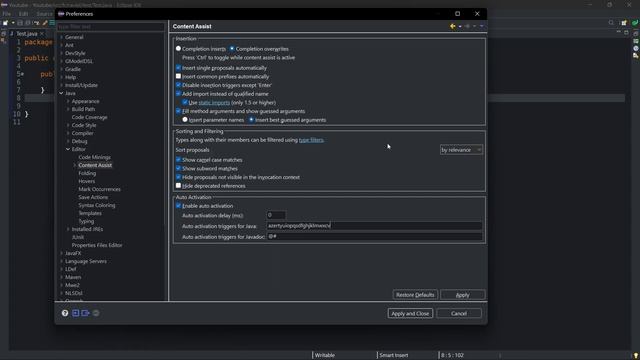The image size is (640, 360).
Task: Open the type filters link
Action: (311, 140)
